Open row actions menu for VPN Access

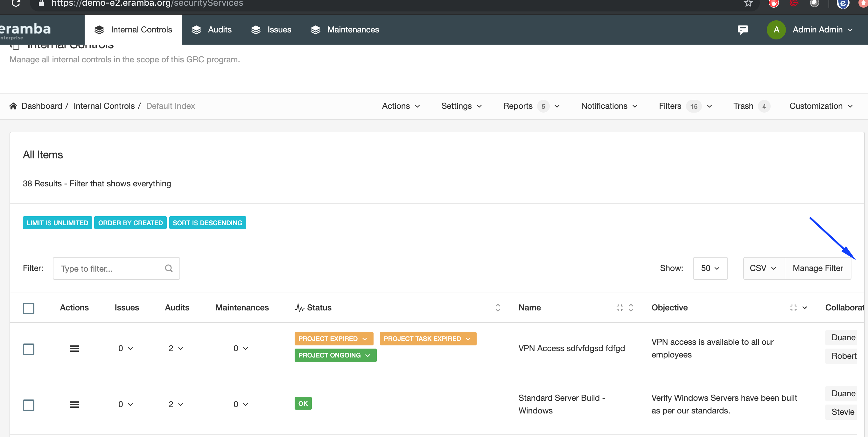(74, 348)
